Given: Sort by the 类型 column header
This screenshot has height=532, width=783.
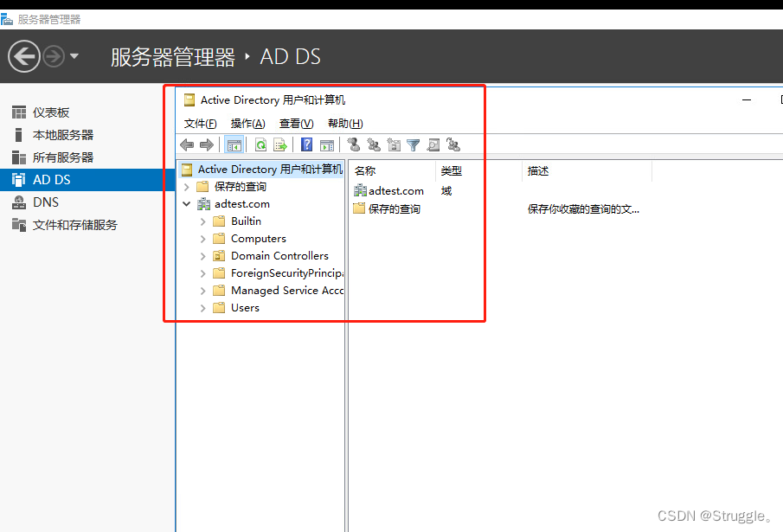Looking at the screenshot, I should (x=479, y=171).
